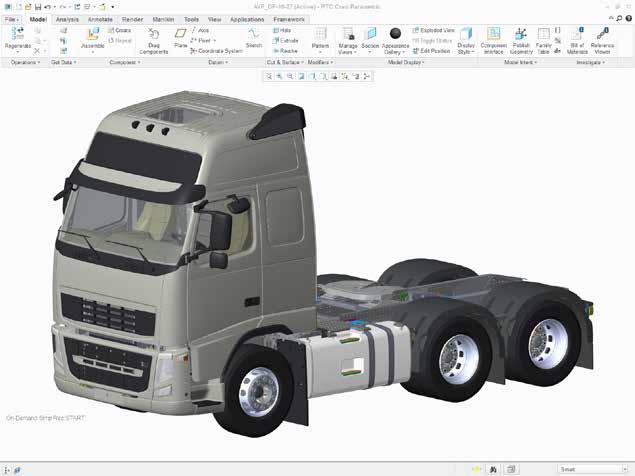Screen dimensions: 635x476
Task: Click the model tree icon in status bar
Action: [7, 470]
